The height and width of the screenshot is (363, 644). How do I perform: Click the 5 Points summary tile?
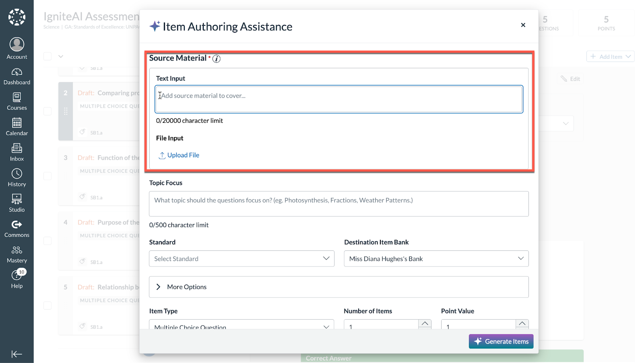[606, 23]
